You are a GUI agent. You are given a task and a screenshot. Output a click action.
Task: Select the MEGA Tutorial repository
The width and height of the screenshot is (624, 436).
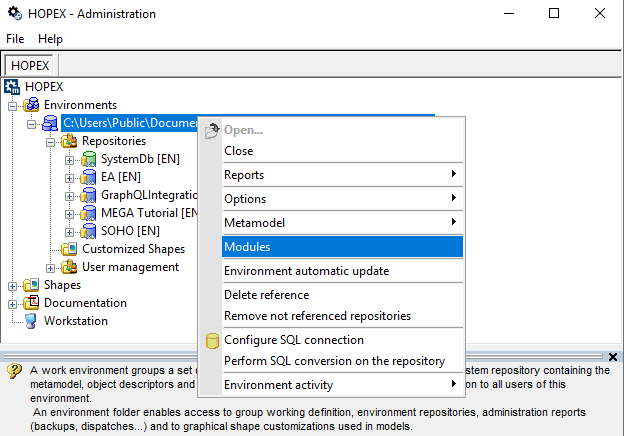click(140, 213)
